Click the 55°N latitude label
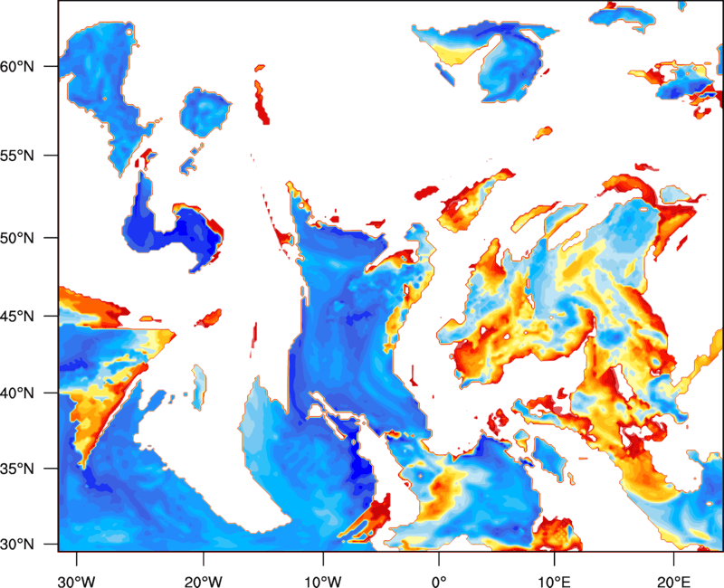Viewport: 724px width, 588px height. click(x=17, y=155)
